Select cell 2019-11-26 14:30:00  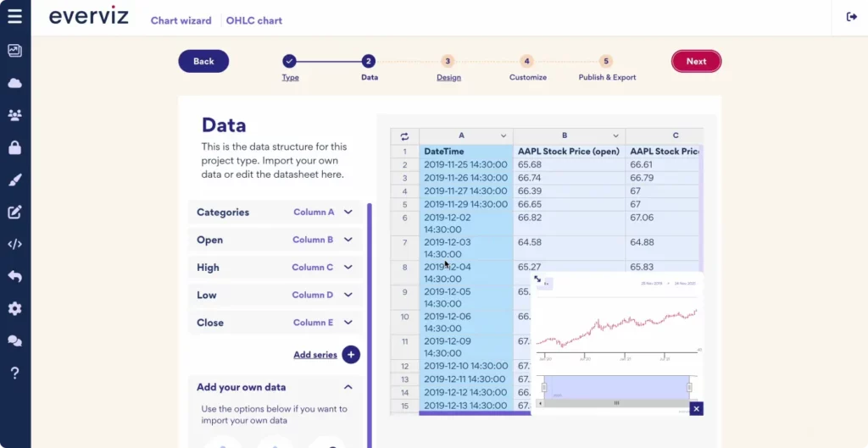pyautogui.click(x=466, y=178)
